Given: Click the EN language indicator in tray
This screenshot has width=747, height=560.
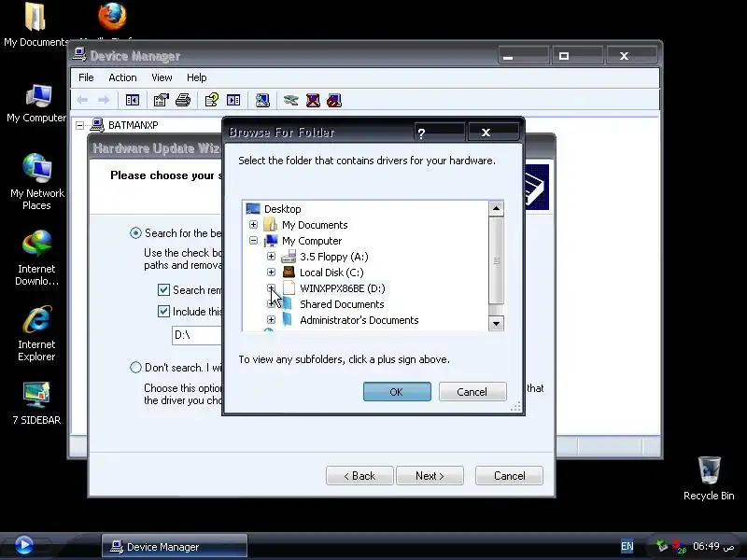Looking at the screenshot, I should click(627, 546).
